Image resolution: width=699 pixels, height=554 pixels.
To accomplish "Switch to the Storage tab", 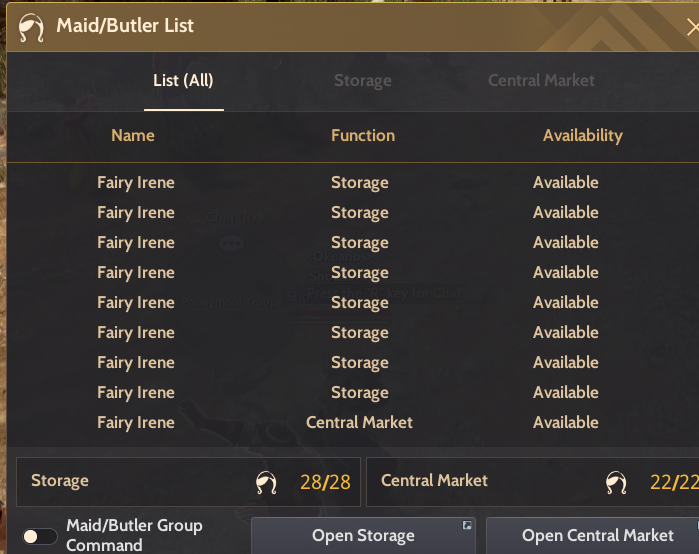I will tap(362, 81).
